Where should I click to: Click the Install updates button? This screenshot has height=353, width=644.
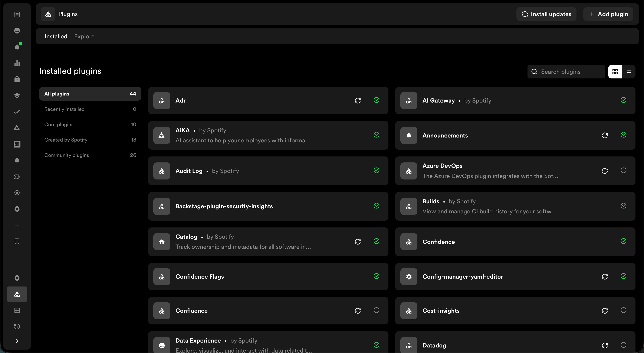click(x=546, y=14)
